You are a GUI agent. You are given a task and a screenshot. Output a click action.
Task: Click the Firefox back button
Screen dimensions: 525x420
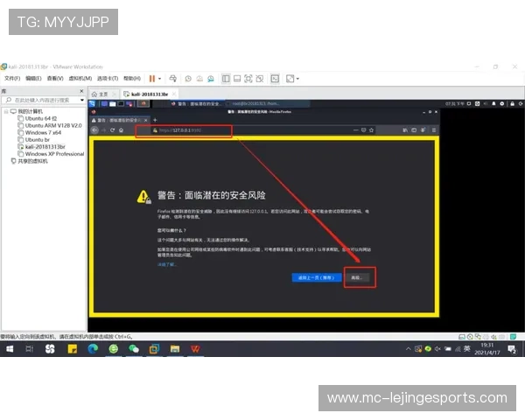tap(95, 130)
